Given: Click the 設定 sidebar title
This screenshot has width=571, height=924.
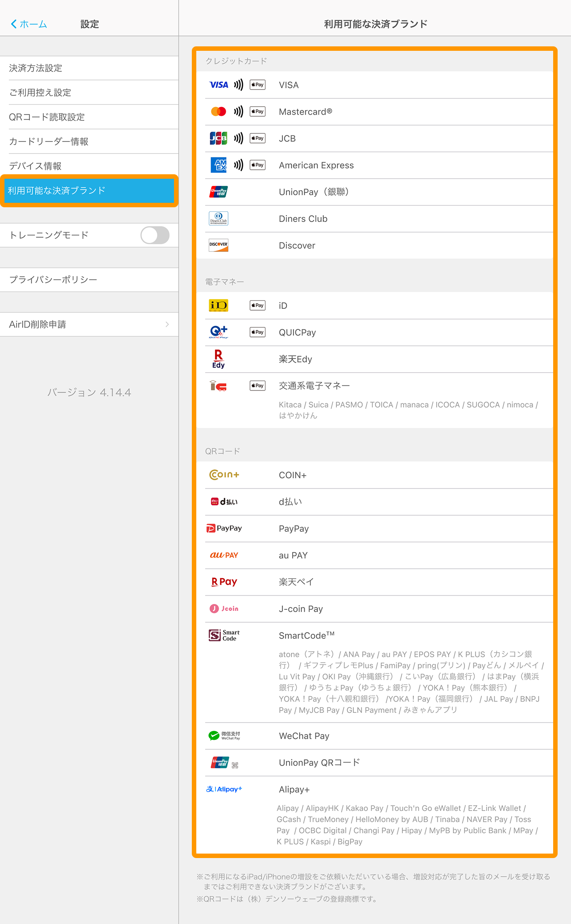Looking at the screenshot, I should (x=90, y=24).
